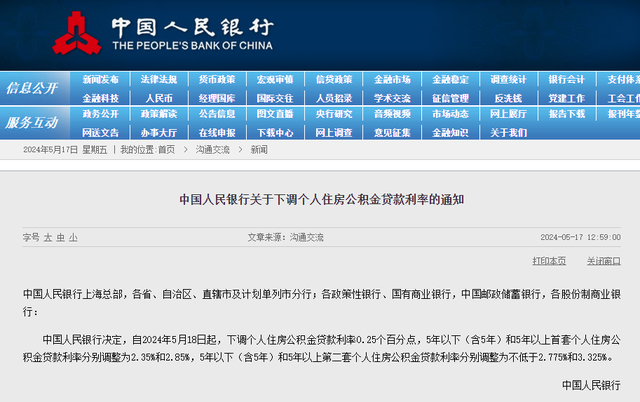Open the 政策解读 menu item
The width and height of the screenshot is (640, 402).
tap(159, 114)
